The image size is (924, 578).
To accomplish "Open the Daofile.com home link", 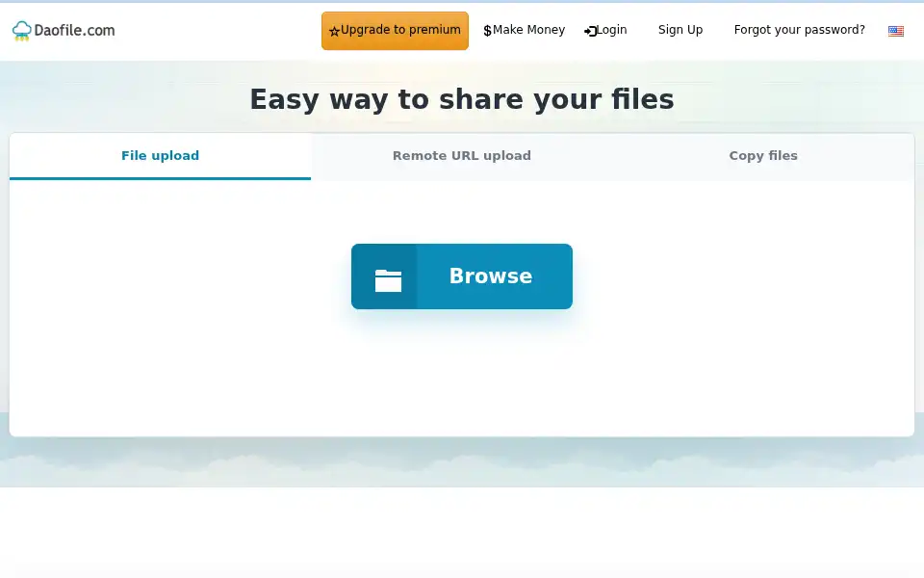I will [x=64, y=31].
